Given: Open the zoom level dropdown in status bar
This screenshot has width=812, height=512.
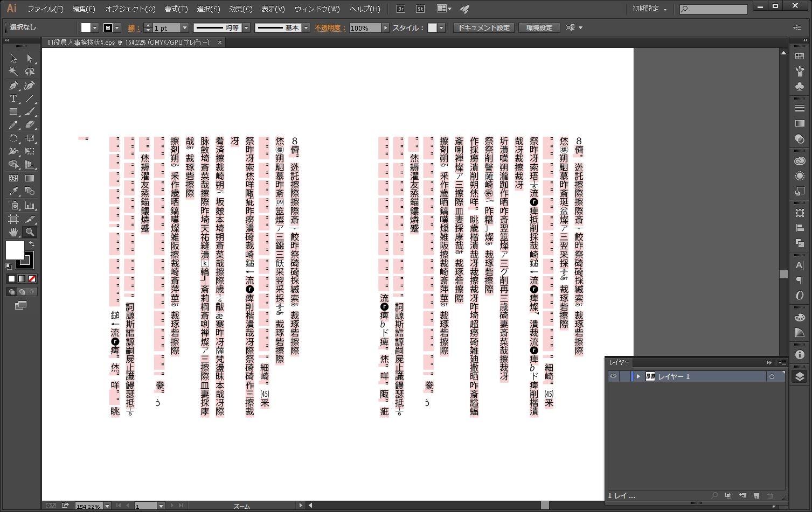Looking at the screenshot, I should (107, 506).
